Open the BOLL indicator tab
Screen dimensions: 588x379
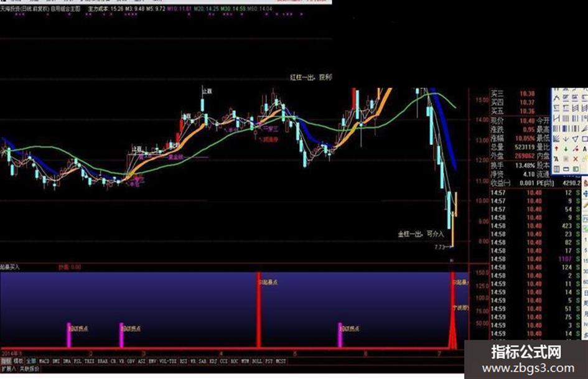[257, 361]
